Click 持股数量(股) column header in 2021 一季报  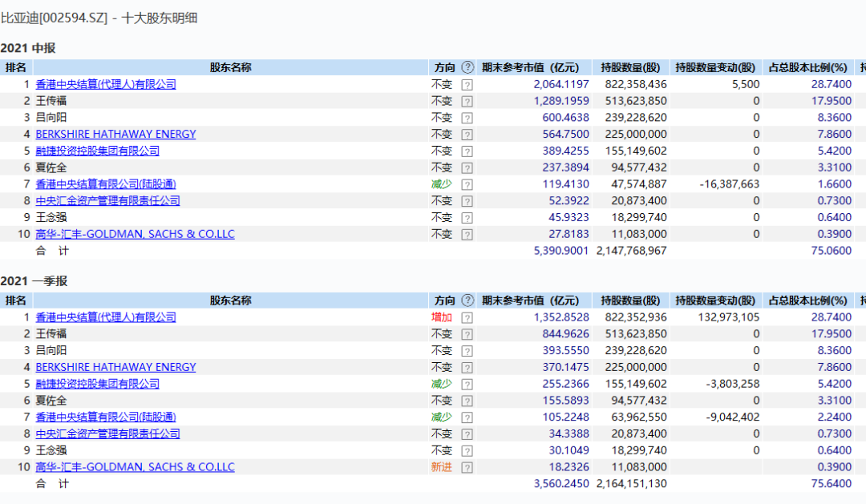click(630, 301)
